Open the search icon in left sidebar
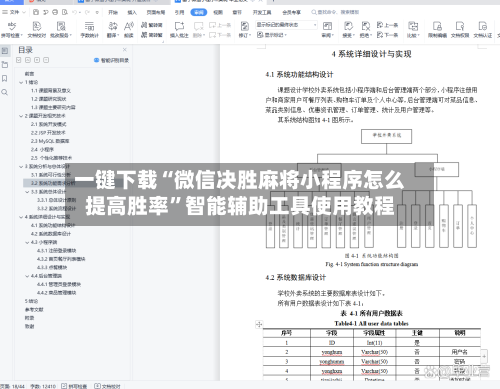The image size is (500, 389). click(x=5, y=92)
